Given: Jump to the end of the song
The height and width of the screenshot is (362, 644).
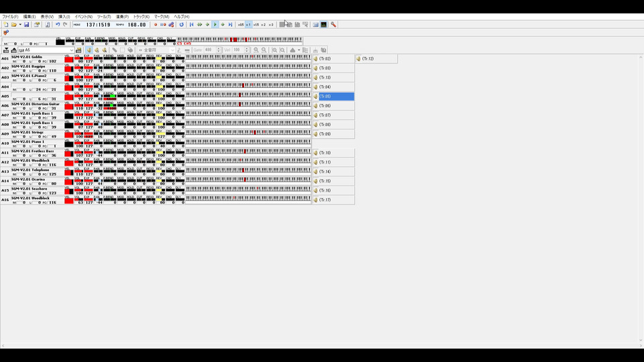Looking at the screenshot, I should [230, 25].
